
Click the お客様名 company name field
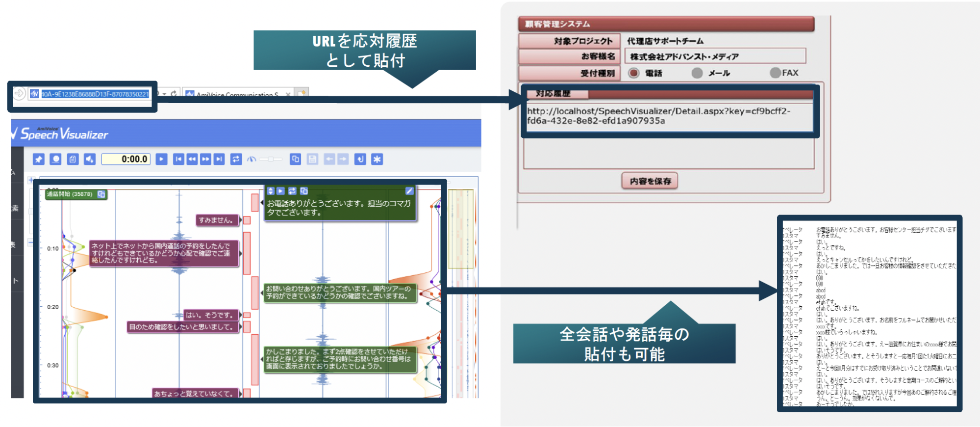click(715, 56)
